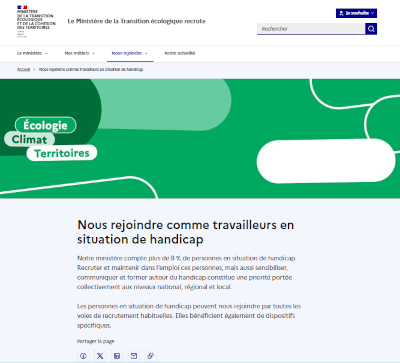Share the page on Facebook
Screen dimensions: 400x363
(83, 356)
